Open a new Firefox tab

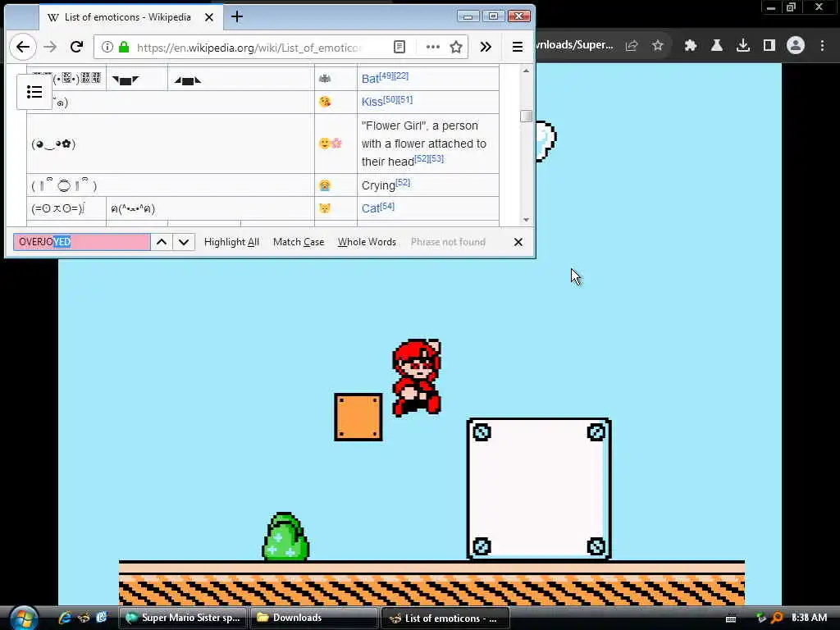click(237, 17)
